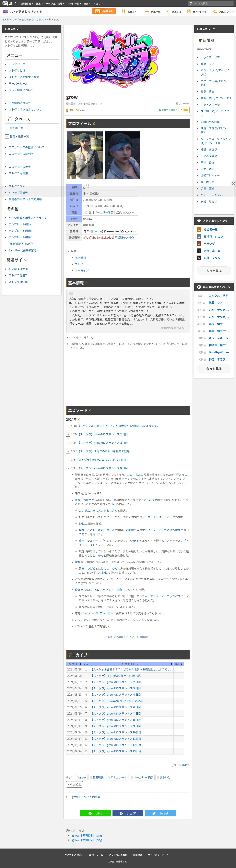Click the @WIKI logo in the top bar
Viewport: 236px width, 868px height.
(10, 3)
